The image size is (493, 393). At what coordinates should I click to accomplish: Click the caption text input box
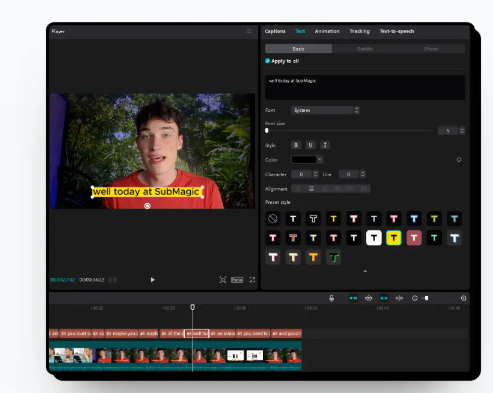(x=365, y=87)
